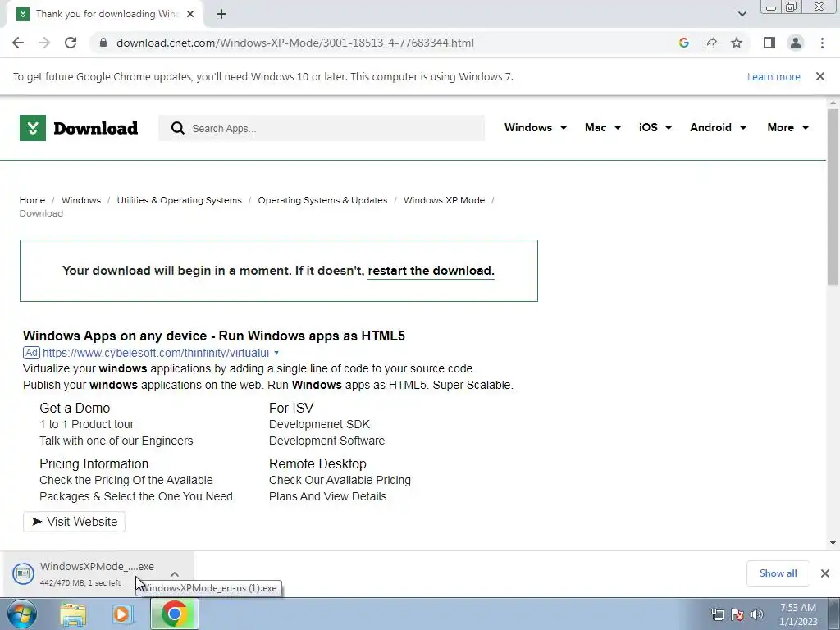Dismiss the Chrome update notification bar
The image size is (840, 630).
pos(820,76)
